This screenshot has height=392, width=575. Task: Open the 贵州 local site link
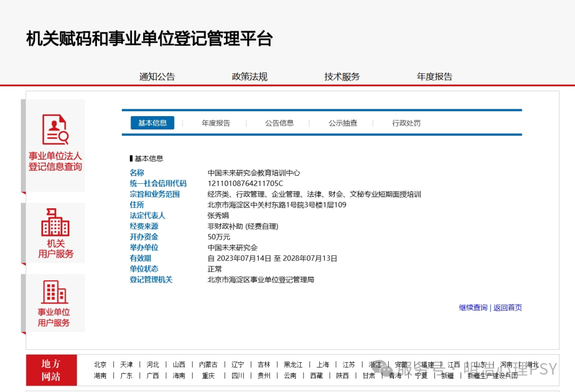264,375
